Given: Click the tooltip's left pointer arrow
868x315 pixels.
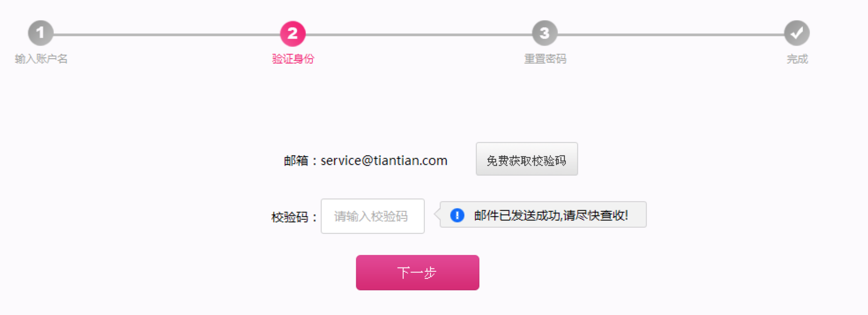Looking at the screenshot, I should pos(437,214).
